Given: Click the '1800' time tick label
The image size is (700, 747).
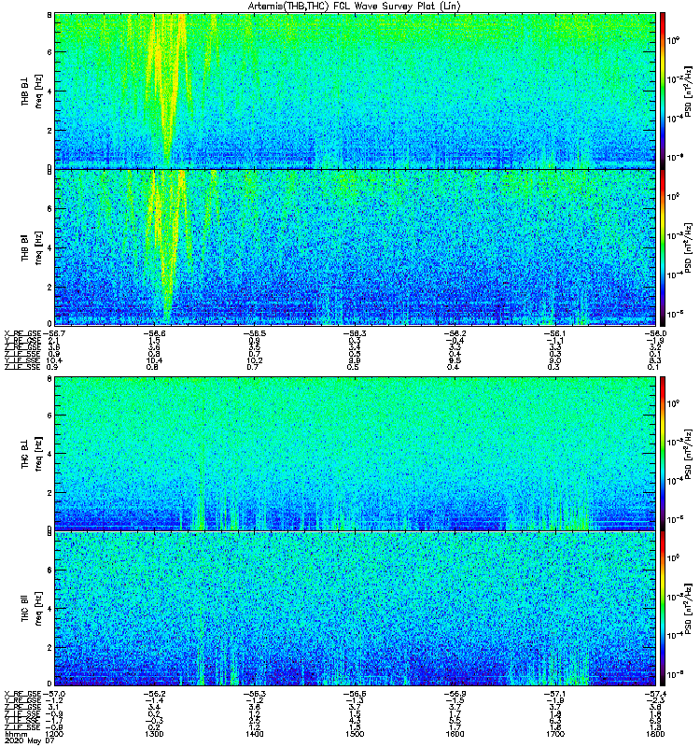Looking at the screenshot, I should tap(655, 734).
